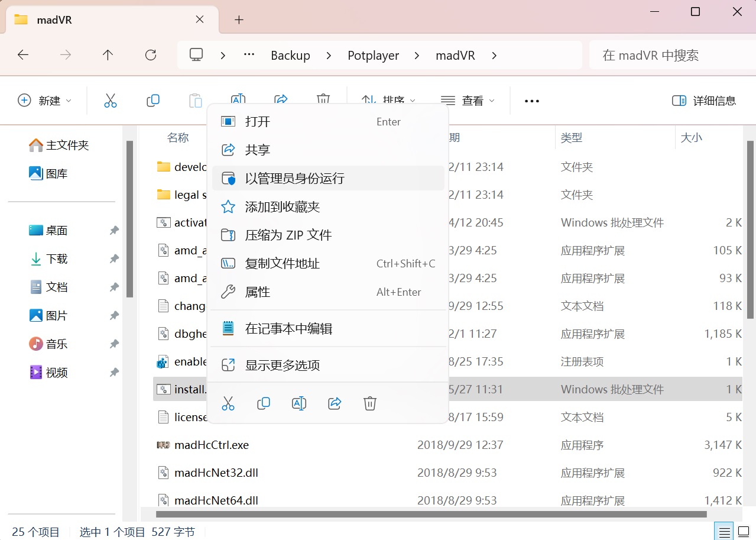Click the This PC monitor icon in the address bar
This screenshot has height=540, width=756.
click(196, 55)
